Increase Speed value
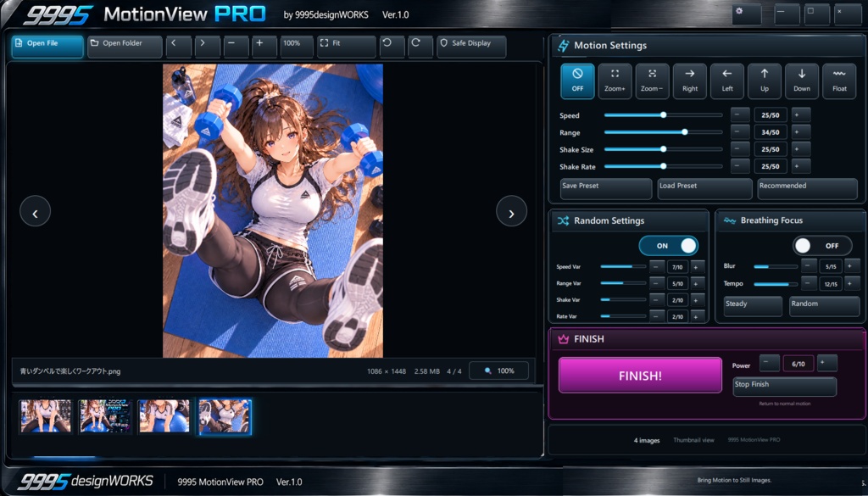Image resolution: width=868 pixels, height=496 pixels. click(x=801, y=115)
